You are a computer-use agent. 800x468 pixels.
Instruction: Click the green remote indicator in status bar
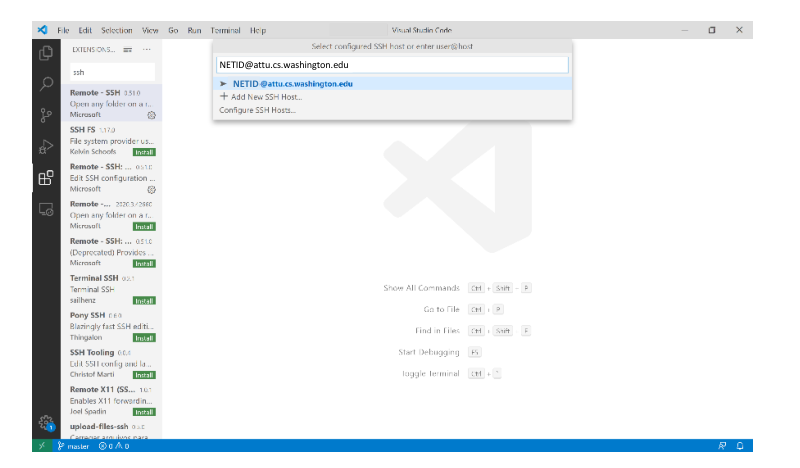[x=42, y=446]
